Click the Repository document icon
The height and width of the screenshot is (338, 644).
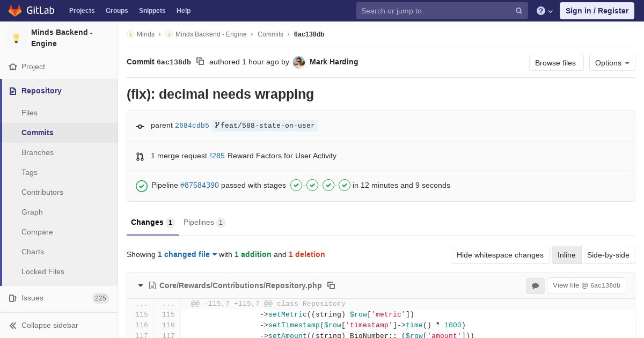click(13, 91)
